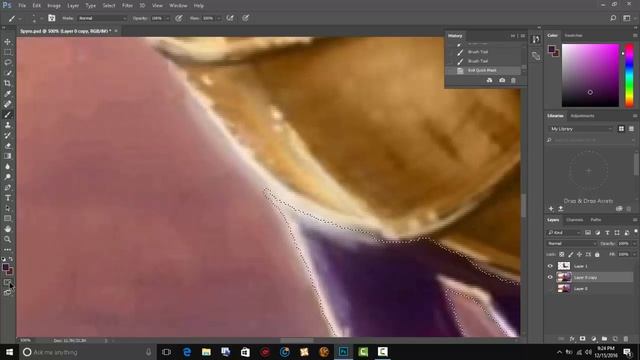
Task: Create a new layer group
Action: click(604, 339)
